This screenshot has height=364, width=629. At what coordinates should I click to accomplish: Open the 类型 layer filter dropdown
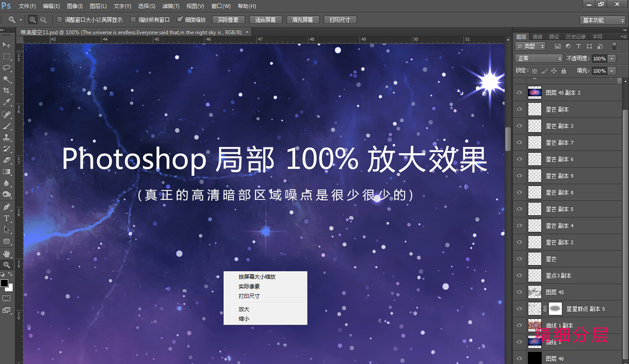531,46
